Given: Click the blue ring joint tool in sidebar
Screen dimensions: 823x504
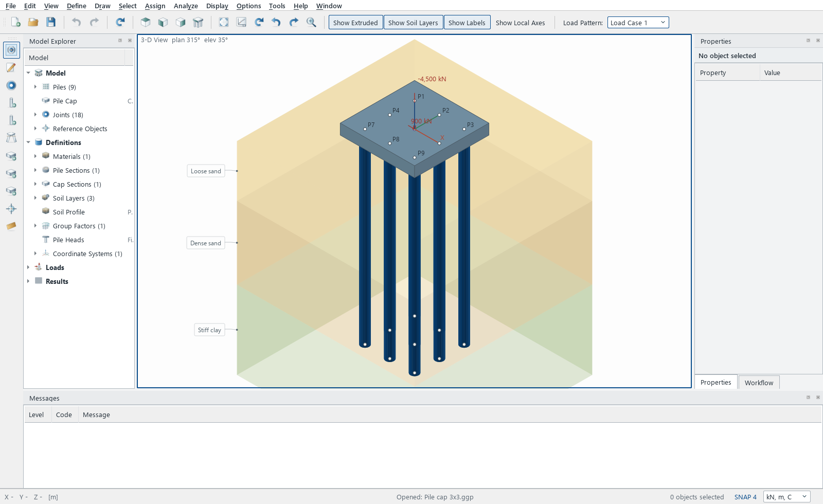Looking at the screenshot, I should (11, 85).
